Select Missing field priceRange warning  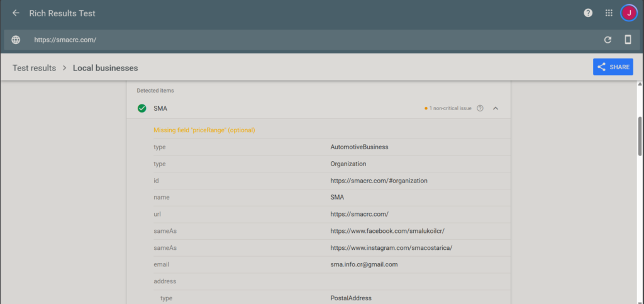click(204, 130)
